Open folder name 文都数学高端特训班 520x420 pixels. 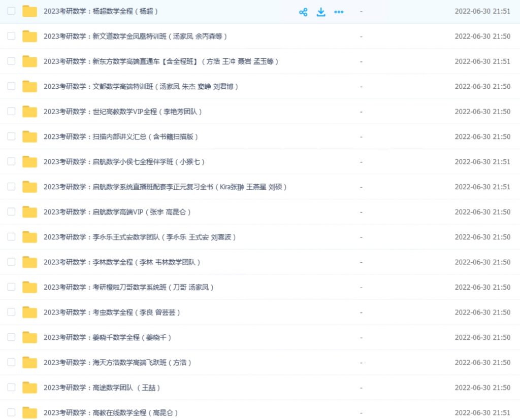tap(141, 87)
